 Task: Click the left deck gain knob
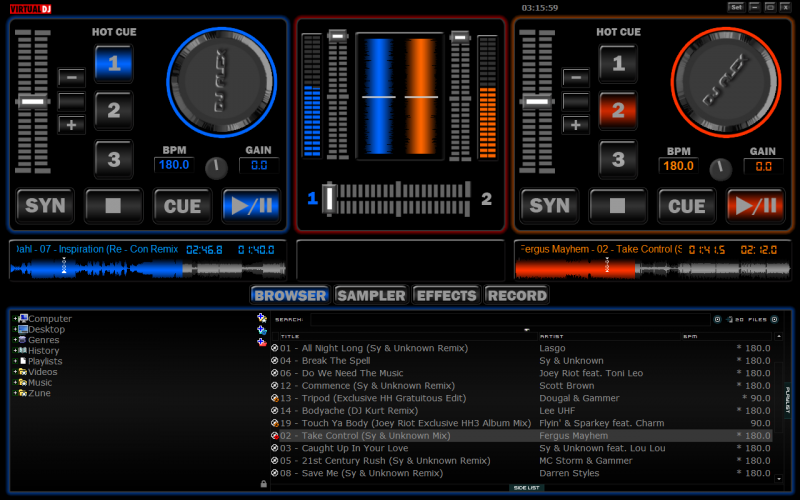click(x=216, y=167)
